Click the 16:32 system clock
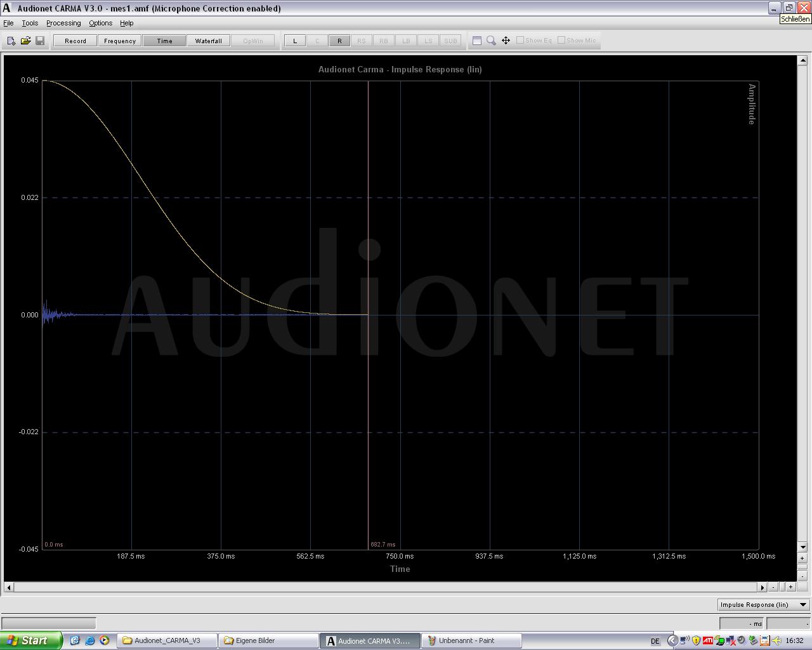The image size is (812, 650). pos(795,640)
